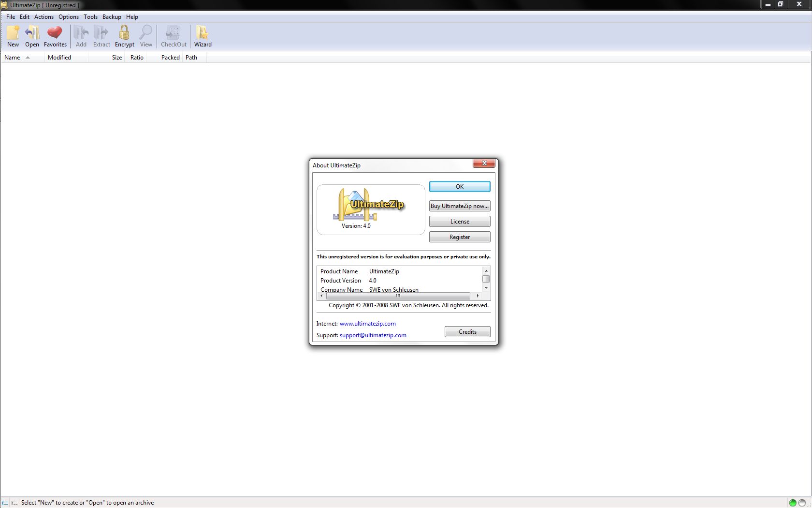Close the About UltimateZip dialog
This screenshot has width=812, height=508.
(x=484, y=164)
